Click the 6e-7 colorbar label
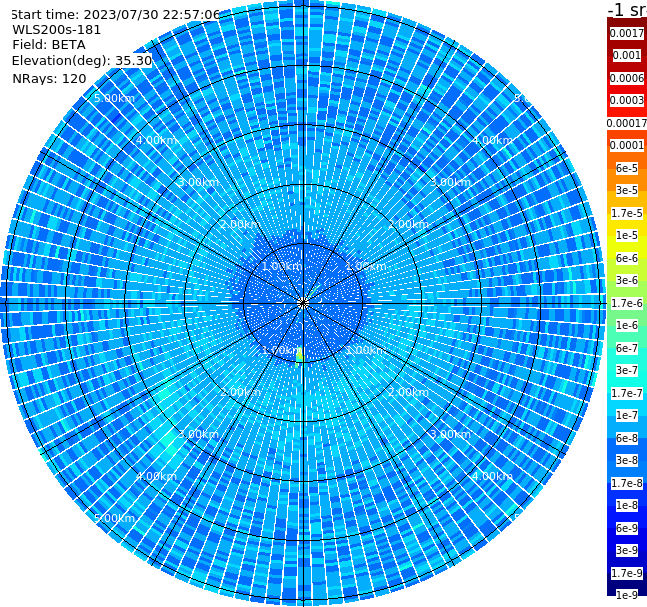 (627, 348)
